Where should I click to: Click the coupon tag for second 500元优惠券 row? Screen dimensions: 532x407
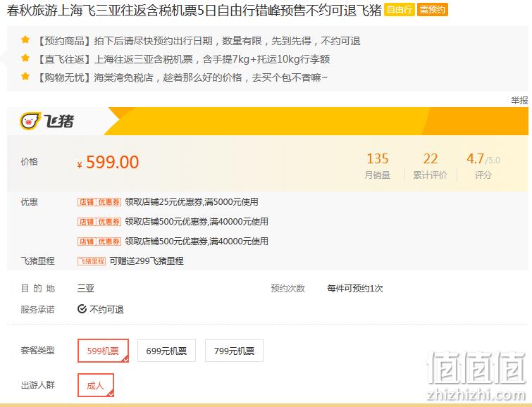click(x=99, y=242)
